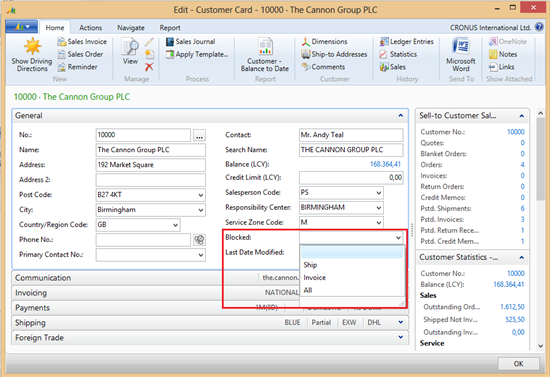Click the View magnifier icon

(130, 47)
